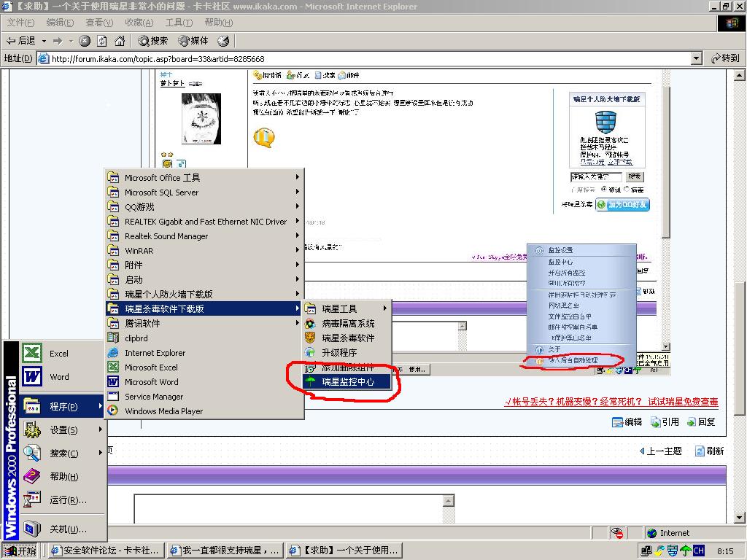Click the 后退 back button

tap(21, 41)
